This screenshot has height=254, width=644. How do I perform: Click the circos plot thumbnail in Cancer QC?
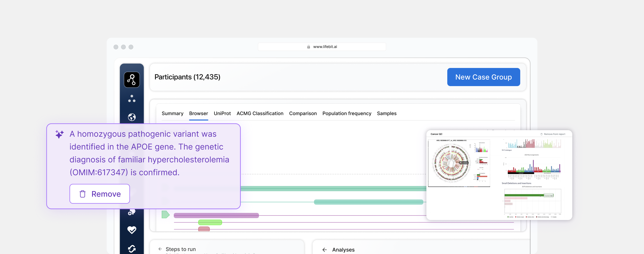pos(452,163)
